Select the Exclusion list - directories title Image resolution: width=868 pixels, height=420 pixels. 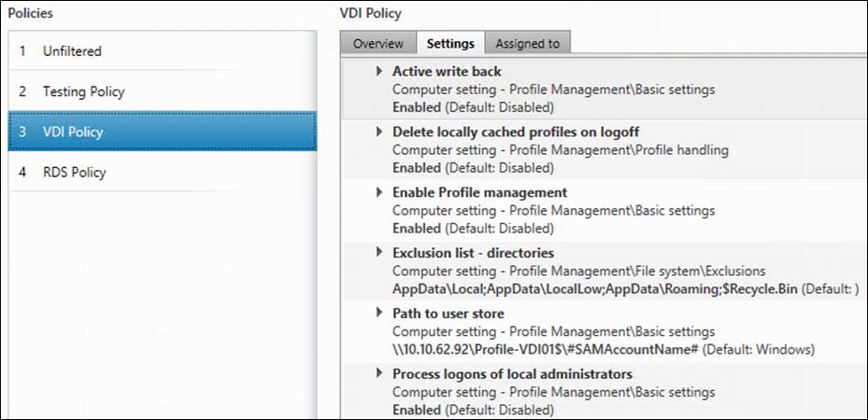[473, 253]
